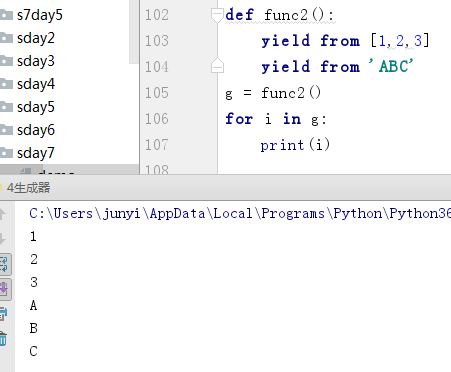
Task: Click the sday7 folder icon
Action: pyautogui.click(x=6, y=153)
